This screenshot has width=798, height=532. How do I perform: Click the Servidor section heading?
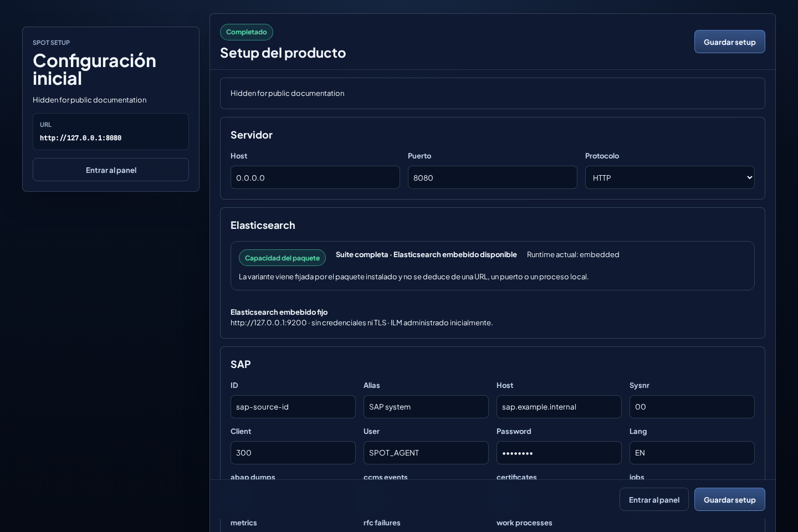tap(252, 135)
